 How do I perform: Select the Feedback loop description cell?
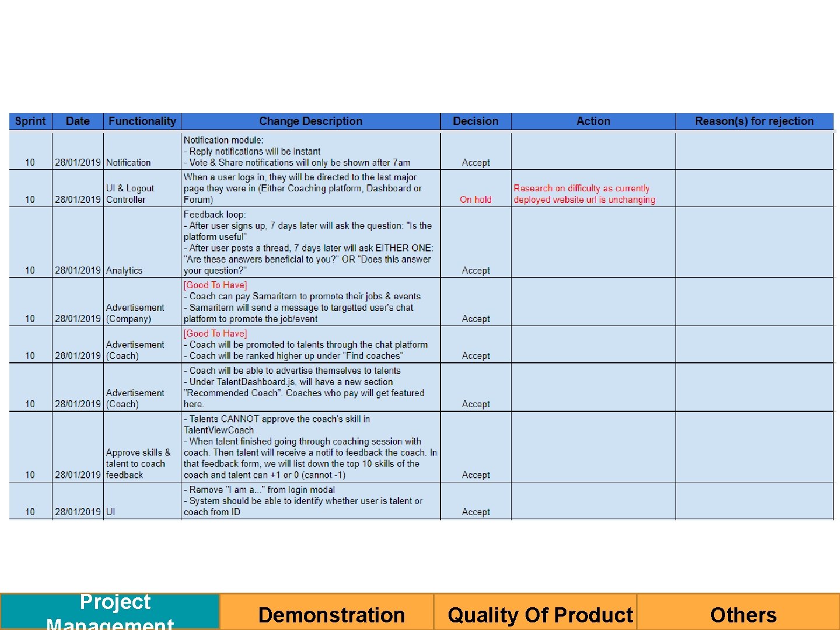click(x=310, y=242)
